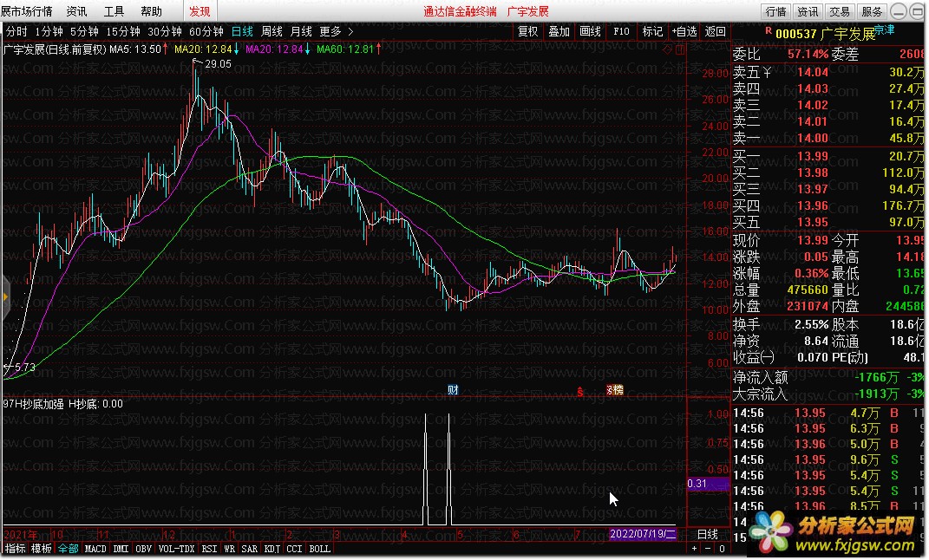Open the 工具 menu

click(x=114, y=11)
